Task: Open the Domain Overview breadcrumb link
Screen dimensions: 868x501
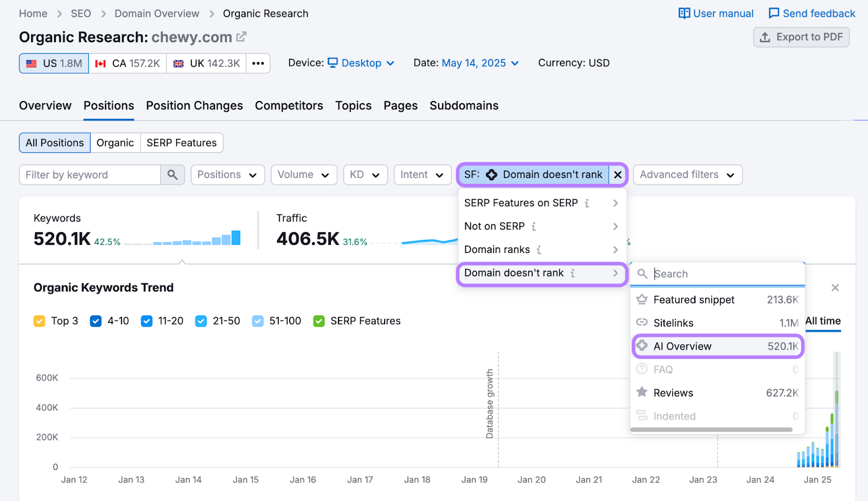Action: coord(157,13)
